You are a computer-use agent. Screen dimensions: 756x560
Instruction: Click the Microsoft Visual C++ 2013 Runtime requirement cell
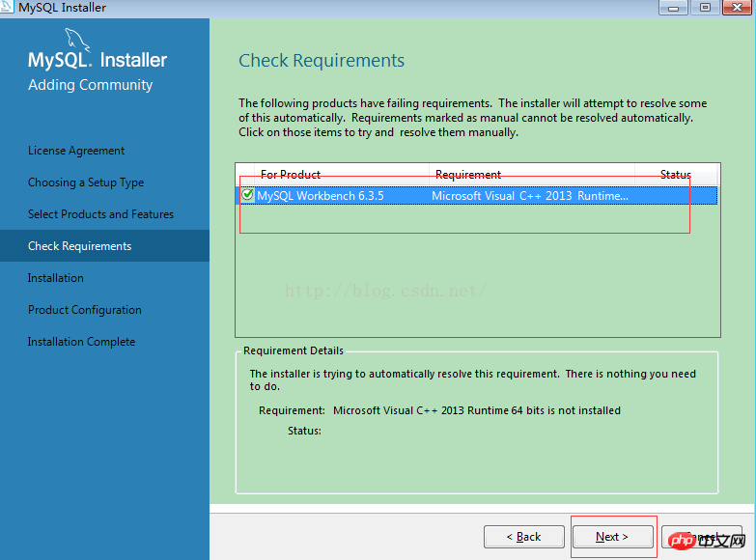[530, 196]
